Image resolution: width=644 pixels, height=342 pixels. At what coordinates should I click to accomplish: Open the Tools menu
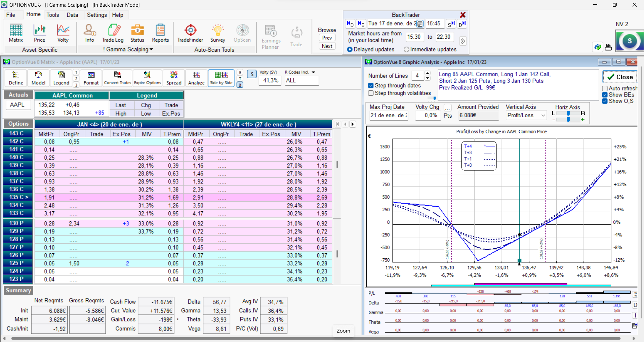[53, 15]
